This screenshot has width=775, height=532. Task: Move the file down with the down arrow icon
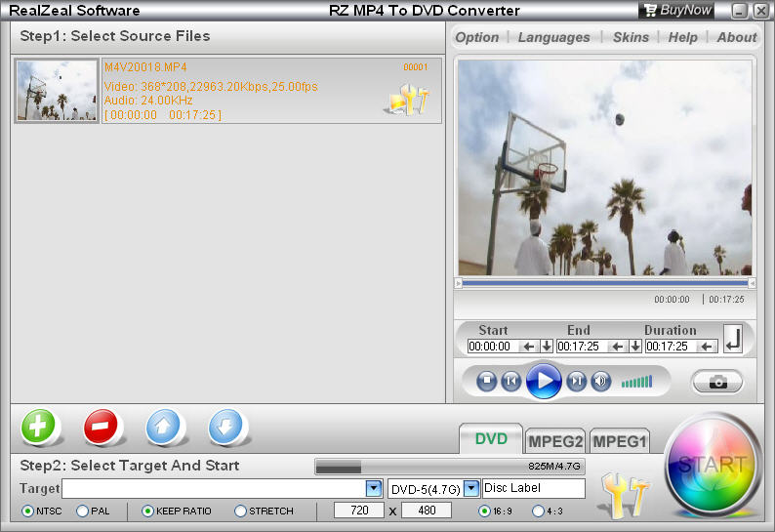225,427
